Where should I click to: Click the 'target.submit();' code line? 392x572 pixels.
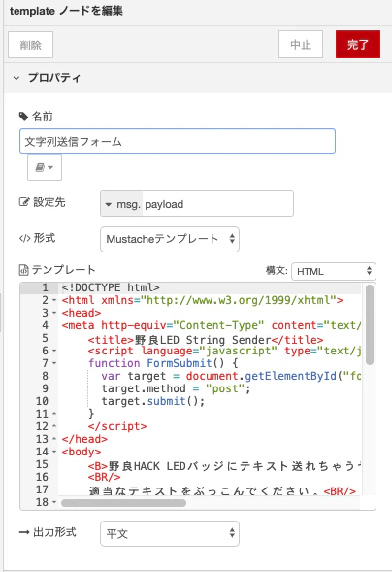coord(153,401)
